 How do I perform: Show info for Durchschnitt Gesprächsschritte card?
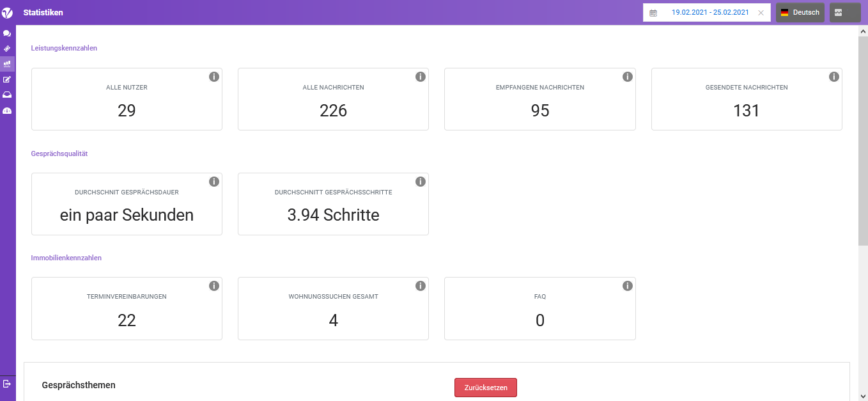(x=421, y=182)
